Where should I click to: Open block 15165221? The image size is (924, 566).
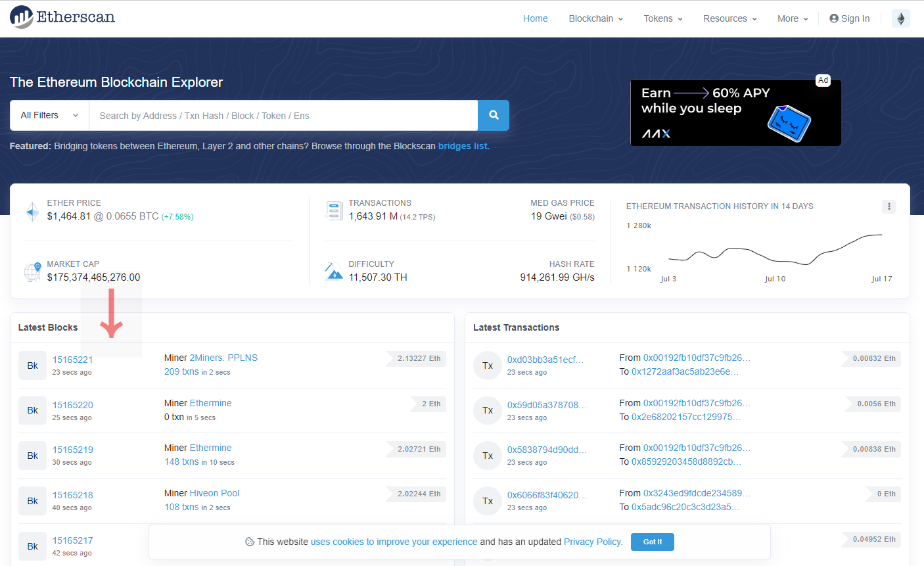pyautogui.click(x=72, y=360)
